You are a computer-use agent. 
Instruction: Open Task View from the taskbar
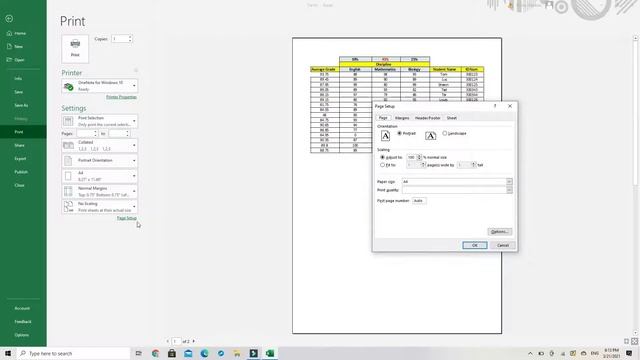tap(138, 353)
